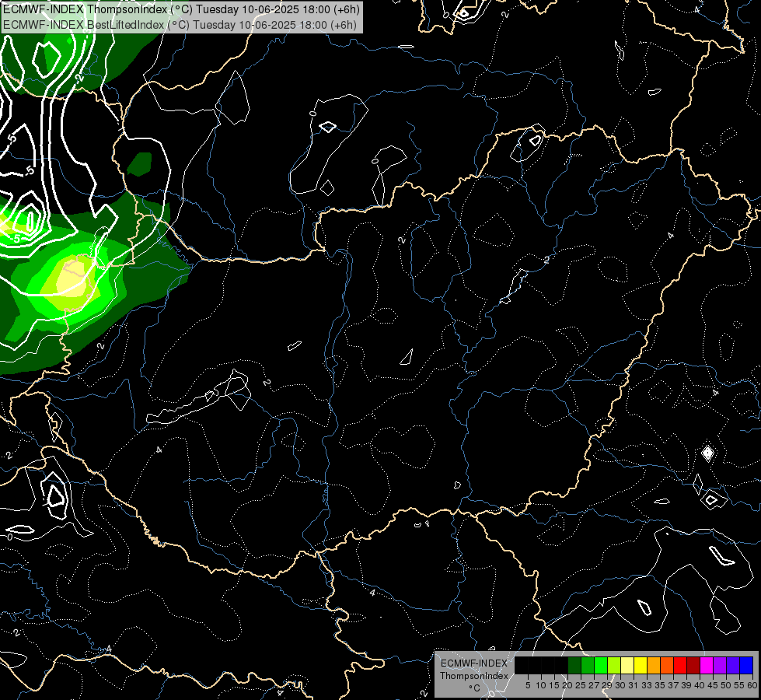The height and width of the screenshot is (700, 761).
Task: Click the legend title 'ECMWF-INDEX'
Action: click(474, 663)
